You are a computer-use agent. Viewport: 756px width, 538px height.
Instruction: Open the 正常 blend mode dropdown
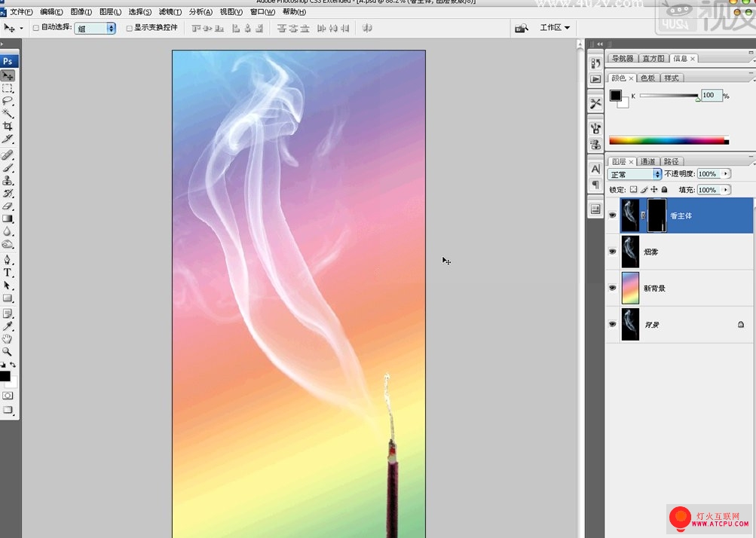pos(635,174)
